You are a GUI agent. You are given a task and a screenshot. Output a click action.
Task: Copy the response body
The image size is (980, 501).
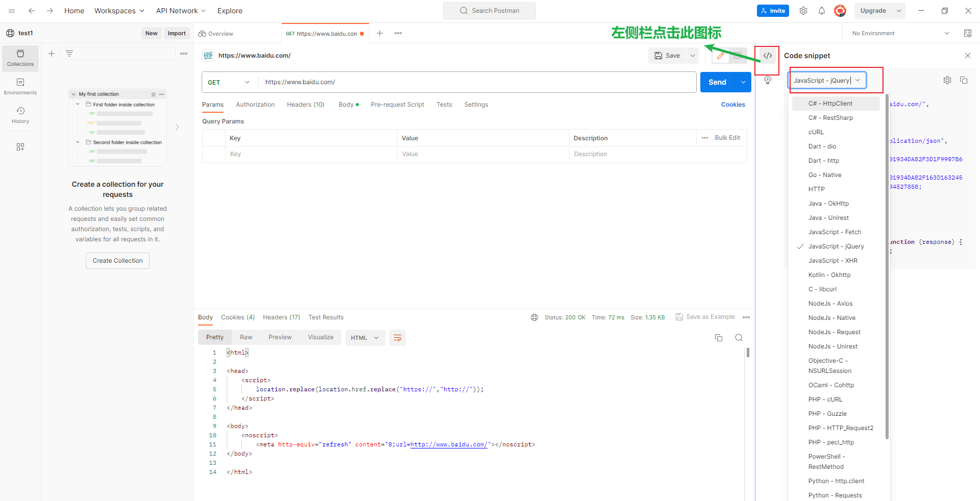719,338
